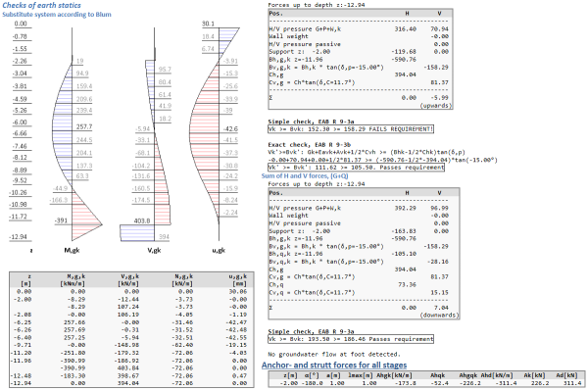Click the 257.69 moment table cell

point(74,330)
